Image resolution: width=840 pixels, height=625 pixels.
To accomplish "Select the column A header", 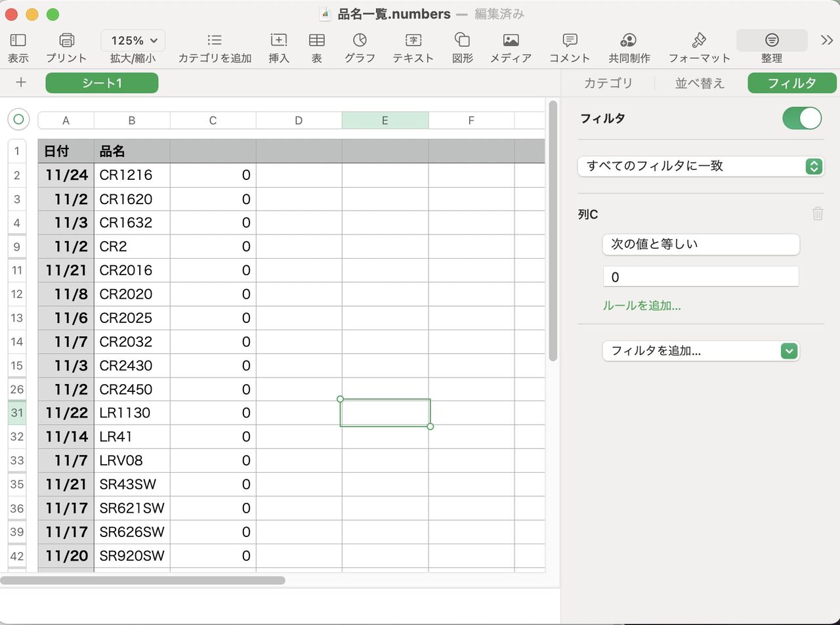I will click(x=66, y=120).
